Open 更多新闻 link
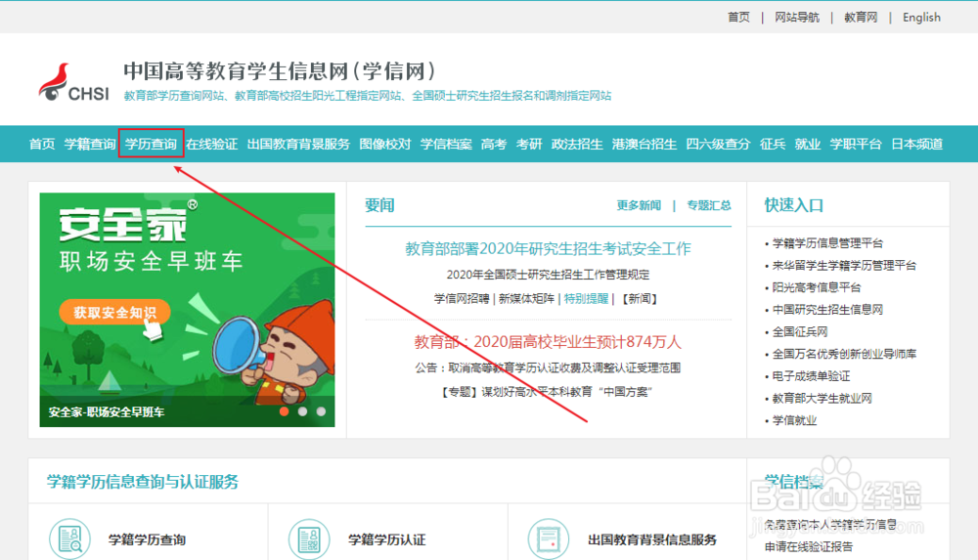The width and height of the screenshot is (978, 560). [x=639, y=205]
